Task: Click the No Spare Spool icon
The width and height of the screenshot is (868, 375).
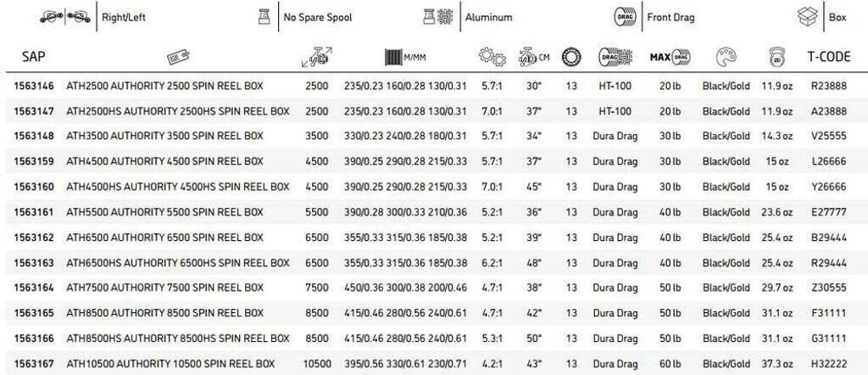Action: click(x=264, y=16)
